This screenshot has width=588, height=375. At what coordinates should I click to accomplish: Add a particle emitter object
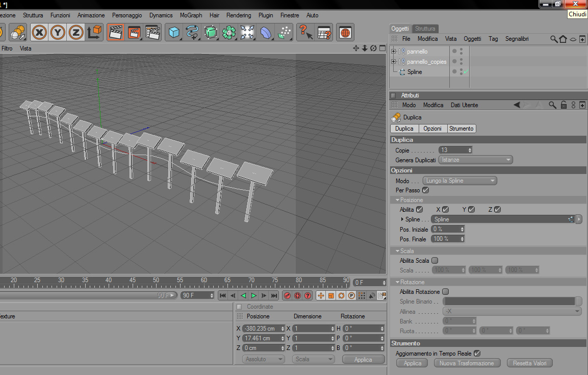[x=284, y=32]
